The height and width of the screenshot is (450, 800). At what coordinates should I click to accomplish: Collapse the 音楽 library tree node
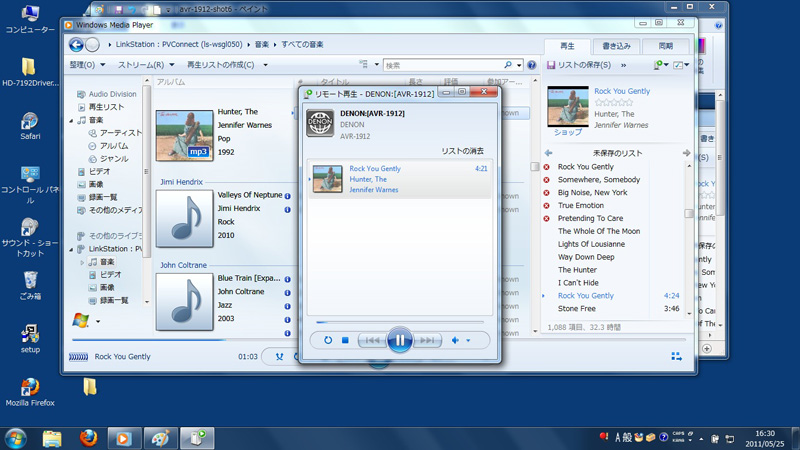tap(71, 120)
